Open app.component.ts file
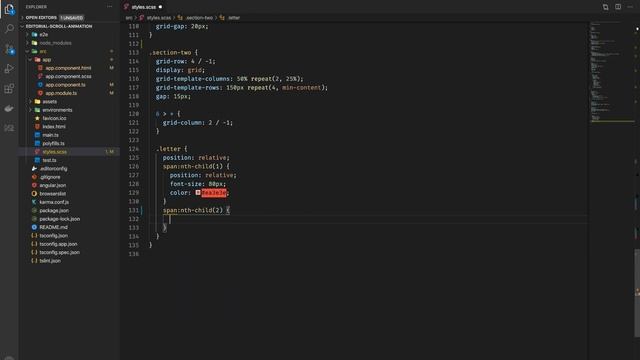 [65, 85]
